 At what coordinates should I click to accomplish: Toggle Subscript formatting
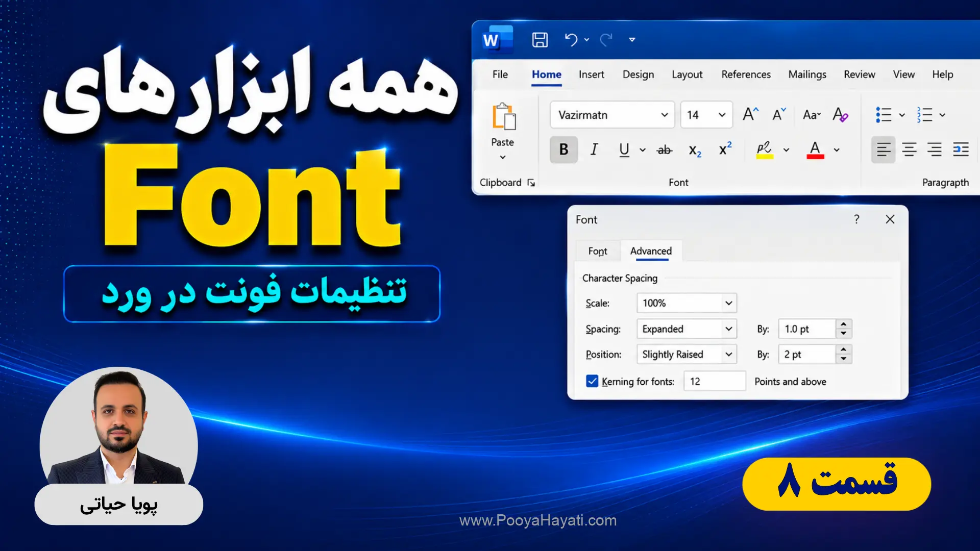(x=695, y=151)
